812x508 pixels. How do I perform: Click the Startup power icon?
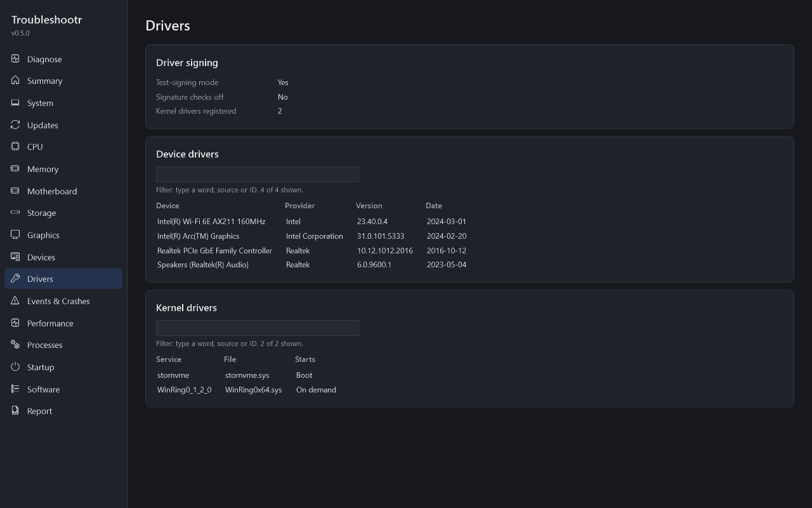[15, 366]
